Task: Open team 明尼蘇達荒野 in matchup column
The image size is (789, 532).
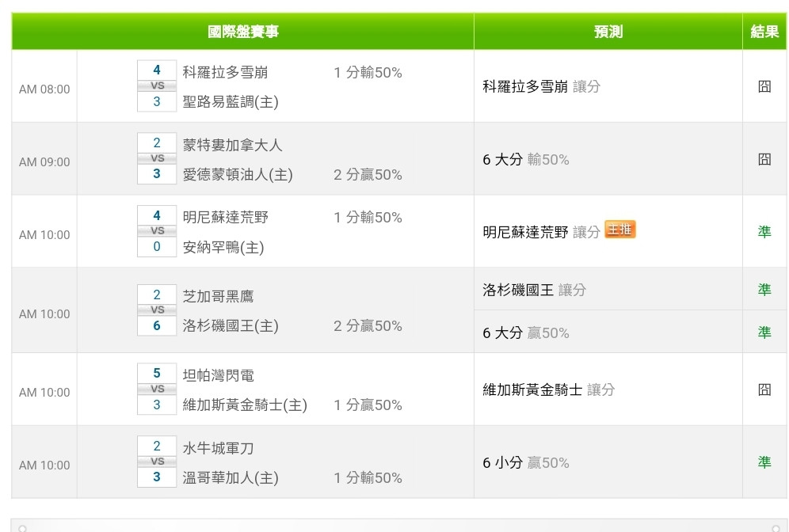Action: pyautogui.click(x=225, y=217)
